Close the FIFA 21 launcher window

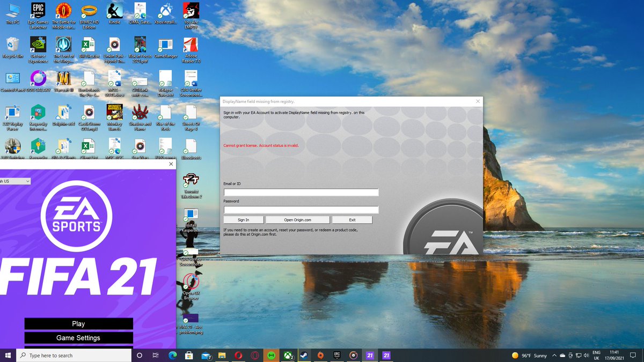point(171,164)
